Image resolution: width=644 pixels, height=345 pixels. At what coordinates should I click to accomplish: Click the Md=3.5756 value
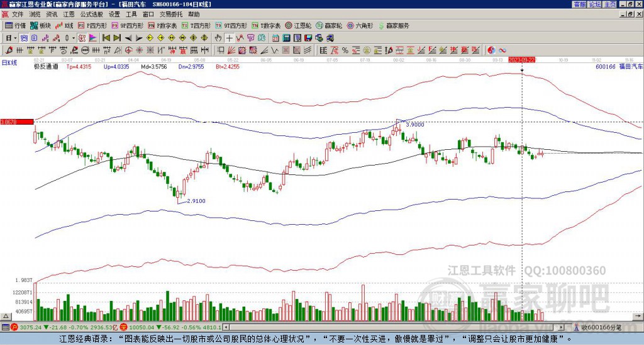[154, 67]
